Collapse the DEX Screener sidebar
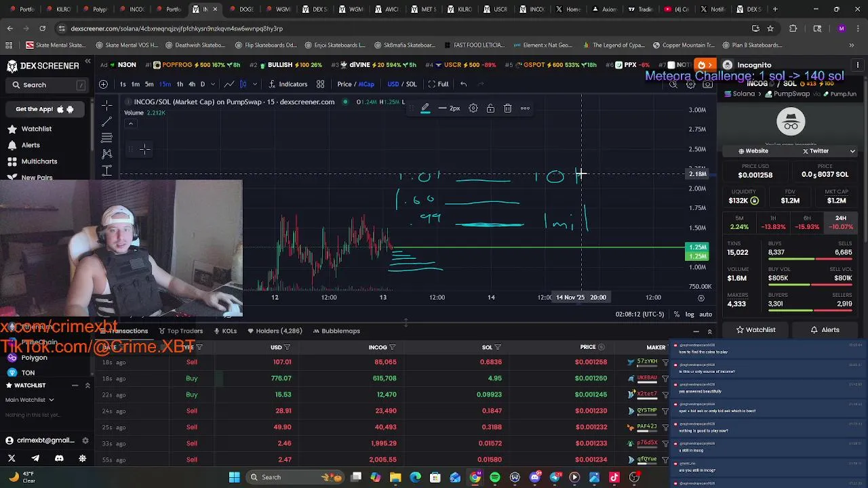Viewport: 868px width, 488px height. tap(87, 62)
